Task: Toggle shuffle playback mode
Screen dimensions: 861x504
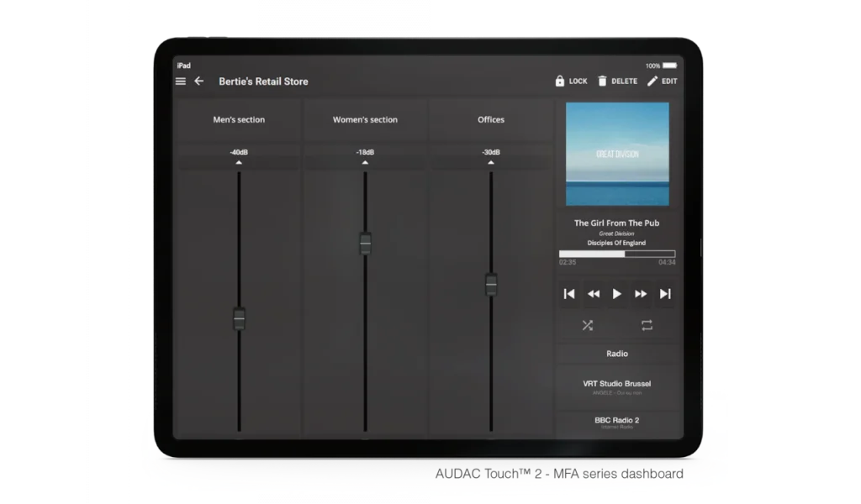Action: click(x=588, y=325)
